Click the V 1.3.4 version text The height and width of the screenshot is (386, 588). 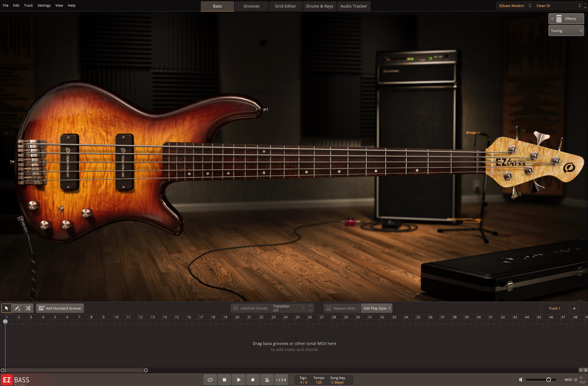click(x=20, y=384)
